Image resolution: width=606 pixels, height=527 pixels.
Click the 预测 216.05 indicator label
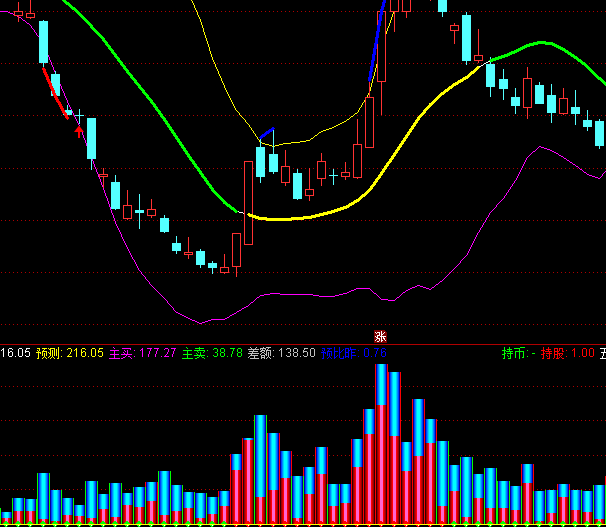[x=70, y=353]
